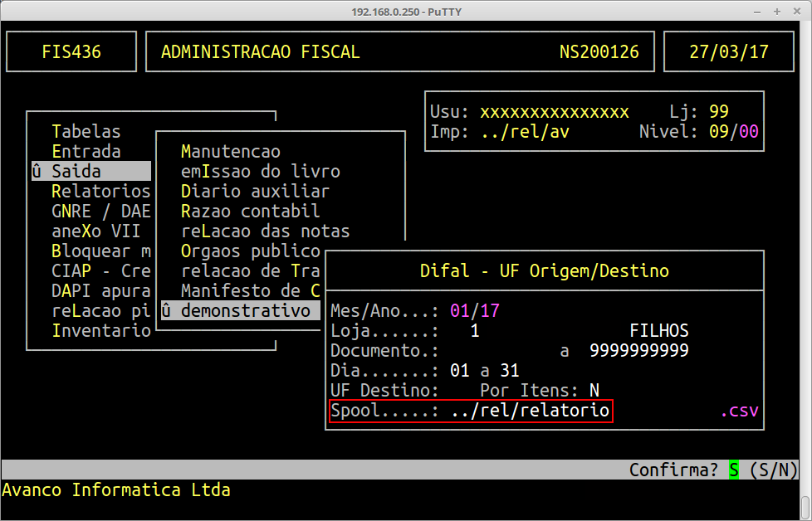Viewport: 812px width, 521px height.
Task: Click the highlighted demonstrativo submenu item
Action: pyautogui.click(x=240, y=311)
